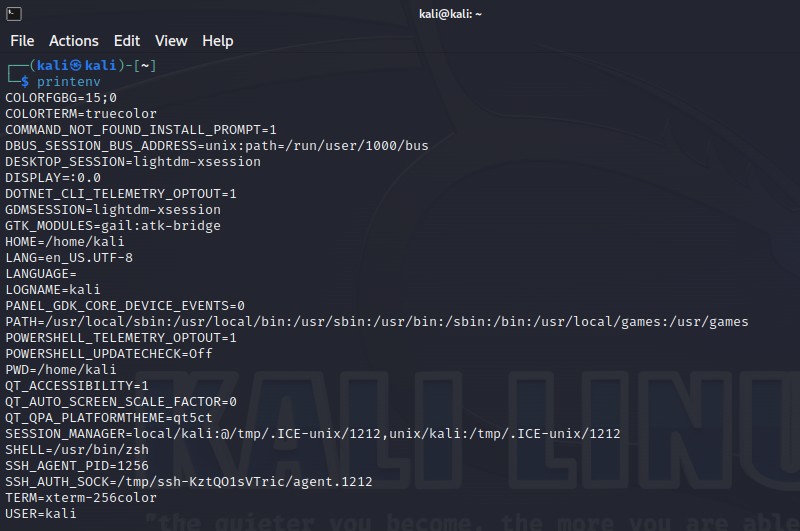
Task: Click the PATH variable output line
Action: (x=377, y=321)
